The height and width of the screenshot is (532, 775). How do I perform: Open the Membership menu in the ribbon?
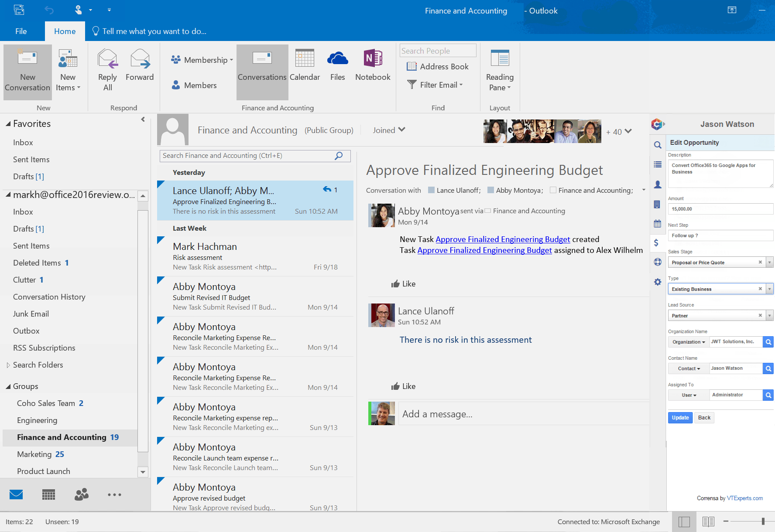coord(201,60)
